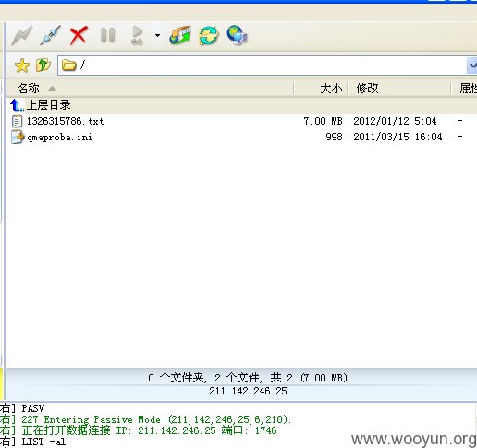The image size is (477, 448).
Task: Click the 1326315786.txt file icon
Action: (17, 121)
